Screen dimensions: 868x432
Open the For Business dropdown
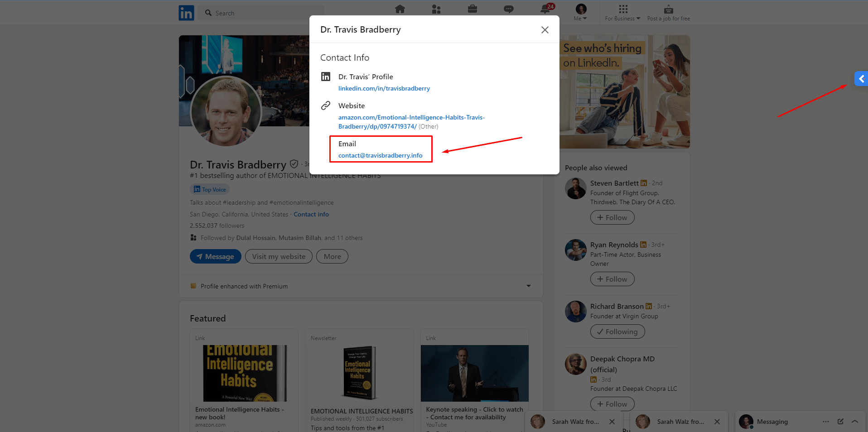622,12
